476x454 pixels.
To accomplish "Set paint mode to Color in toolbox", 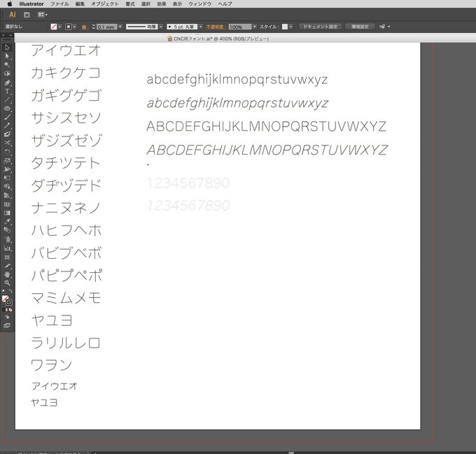I will (3, 310).
